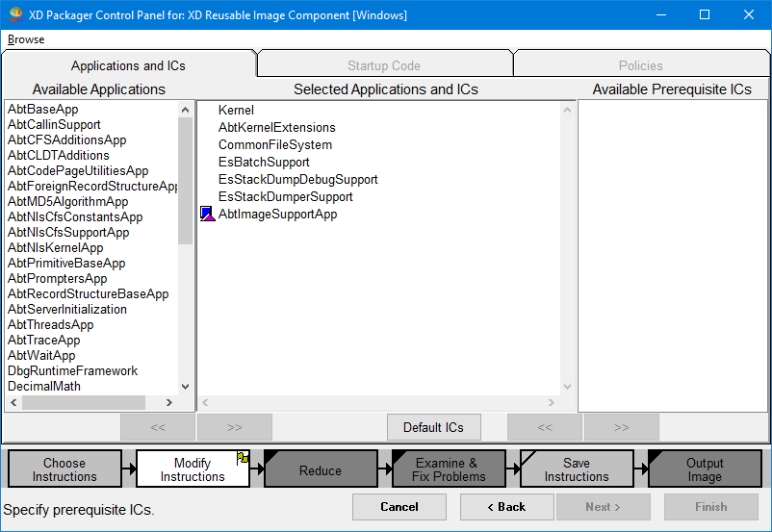The height and width of the screenshot is (532, 772).
Task: Select the Modify Instructions step box
Action: [193, 469]
